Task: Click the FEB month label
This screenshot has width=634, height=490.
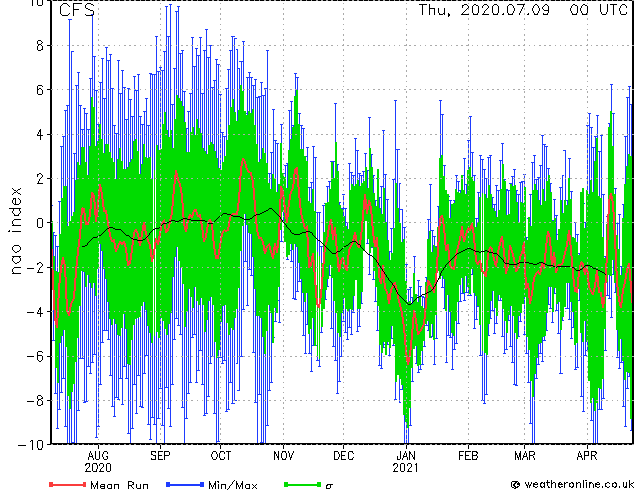Action: point(468,456)
